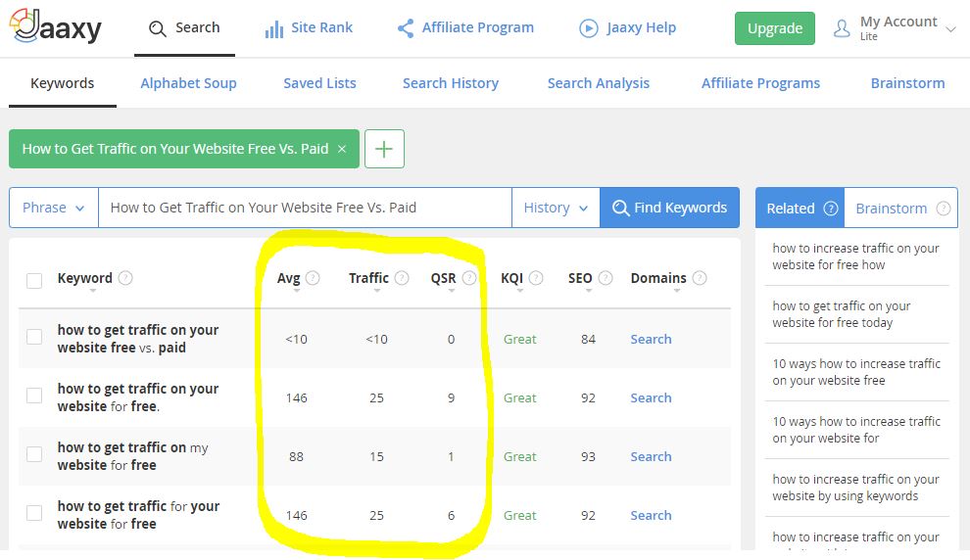Screen dimensions: 970x560
Task: Select related keyword 'website for free today'
Action: coord(842,314)
